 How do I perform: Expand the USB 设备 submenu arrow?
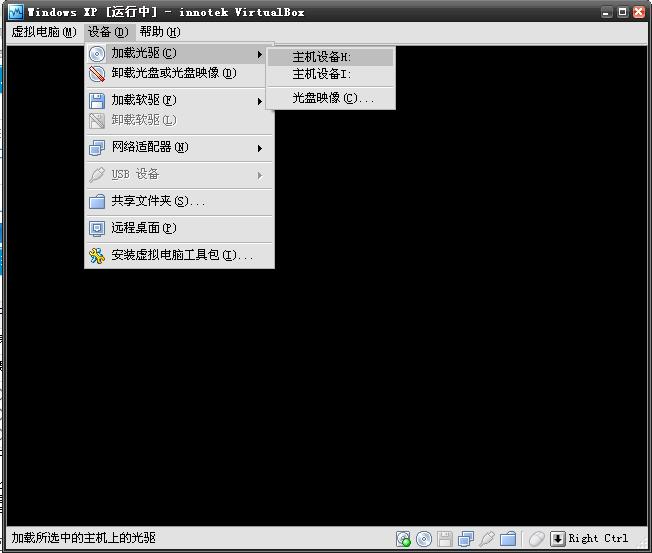(259, 175)
